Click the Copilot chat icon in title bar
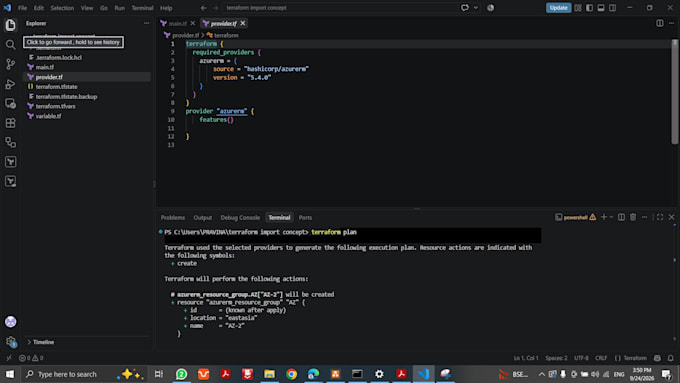The width and height of the screenshot is (680, 383). click(465, 8)
